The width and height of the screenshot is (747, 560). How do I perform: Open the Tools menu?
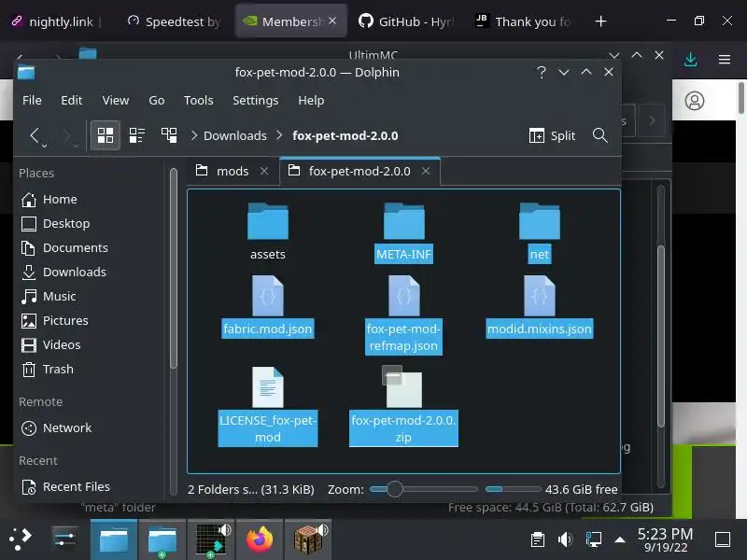coord(199,101)
